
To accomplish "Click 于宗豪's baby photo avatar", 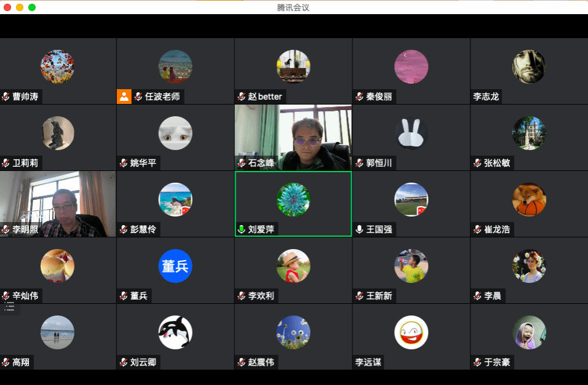I will tap(529, 332).
